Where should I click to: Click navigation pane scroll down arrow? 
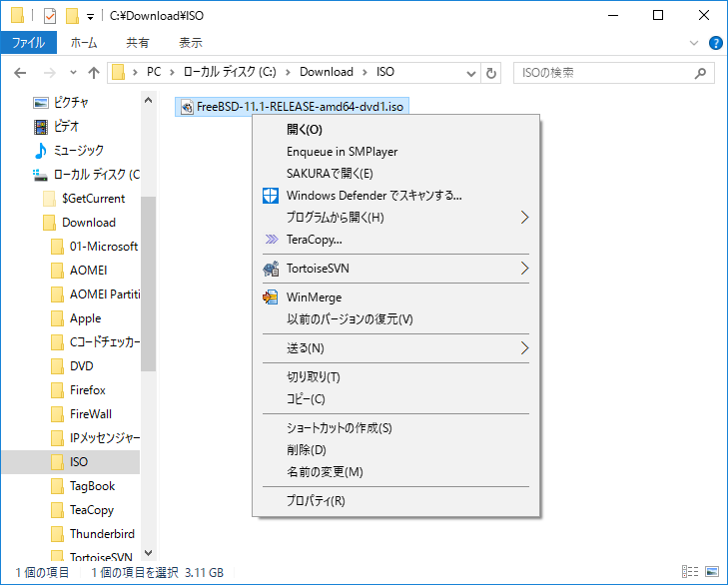[148, 552]
